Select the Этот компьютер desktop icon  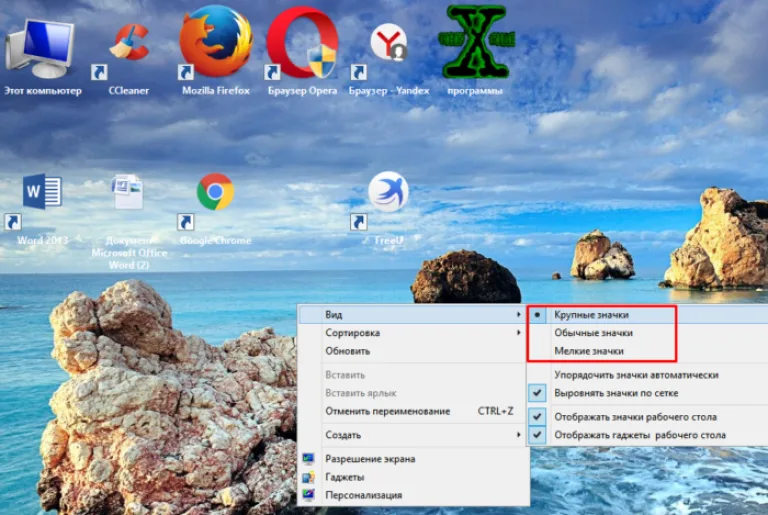pos(43,56)
